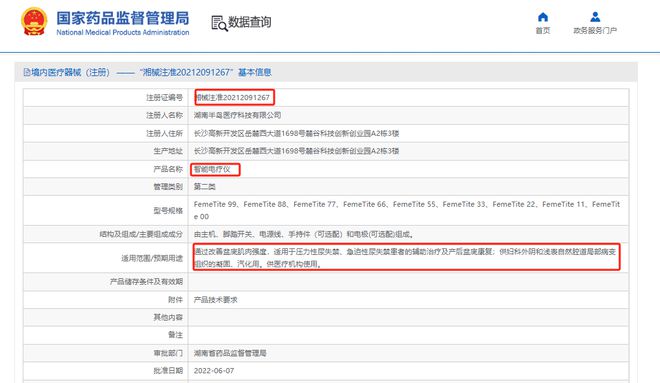The height and width of the screenshot is (383, 660).
Task: Click the 国家药品监督管理局 site title
Action: [x=122, y=18]
